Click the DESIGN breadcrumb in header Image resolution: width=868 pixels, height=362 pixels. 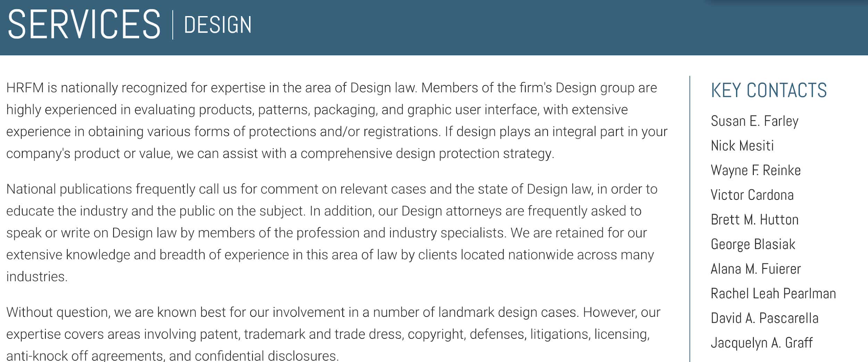pos(218,25)
